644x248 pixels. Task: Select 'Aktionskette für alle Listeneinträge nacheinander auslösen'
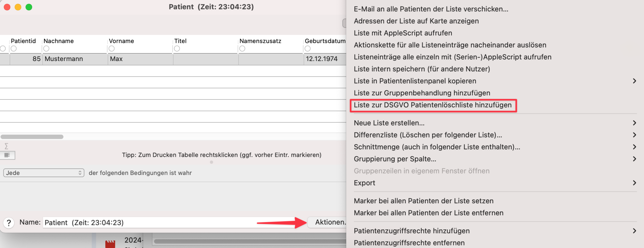click(x=450, y=45)
